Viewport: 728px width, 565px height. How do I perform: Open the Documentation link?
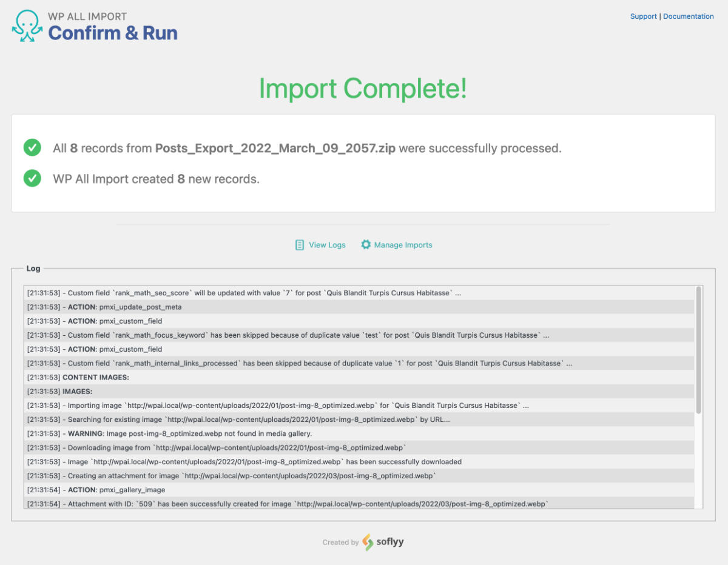tap(689, 16)
